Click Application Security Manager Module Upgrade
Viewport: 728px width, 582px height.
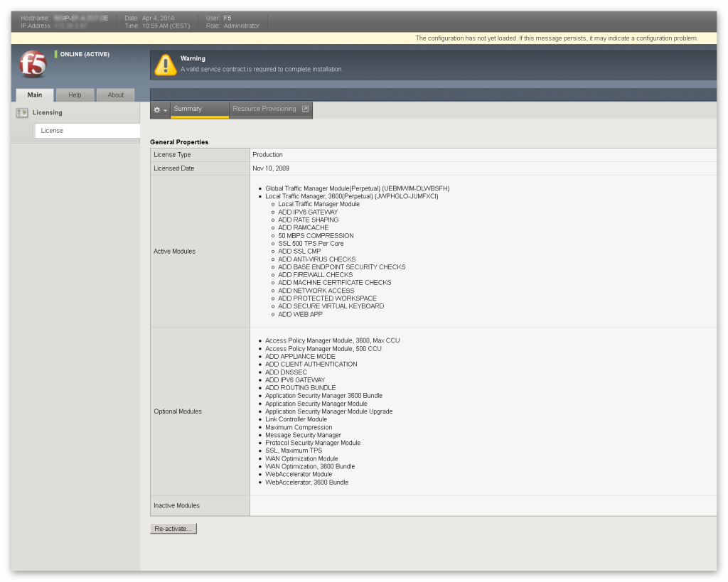[328, 411]
